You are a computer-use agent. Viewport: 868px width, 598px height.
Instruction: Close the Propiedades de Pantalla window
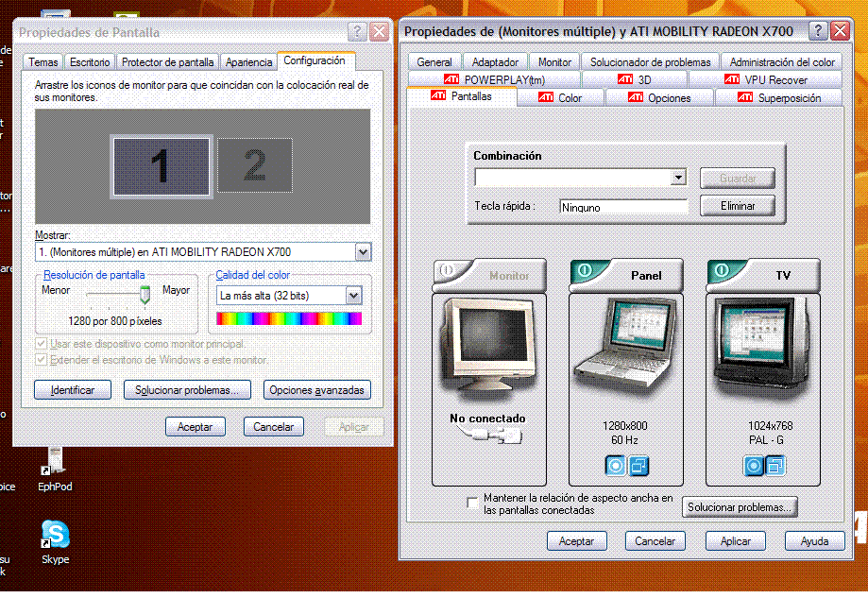point(379,31)
